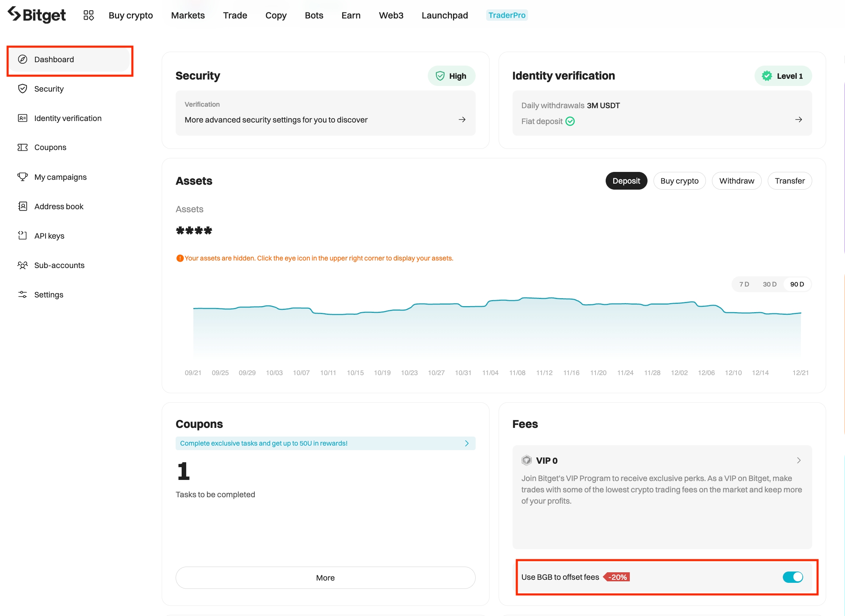Click the Coupons ticket sidebar icon
Screen dimensions: 845x616
coord(23,147)
